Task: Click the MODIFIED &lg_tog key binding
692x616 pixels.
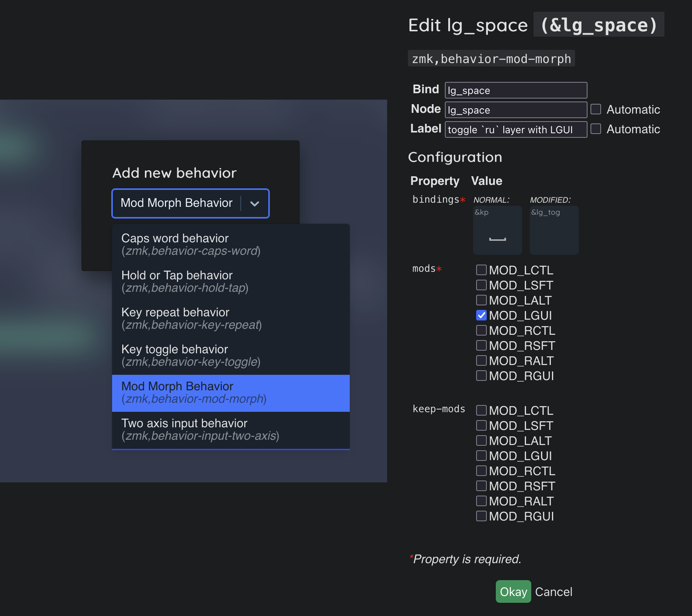Action: click(x=554, y=230)
